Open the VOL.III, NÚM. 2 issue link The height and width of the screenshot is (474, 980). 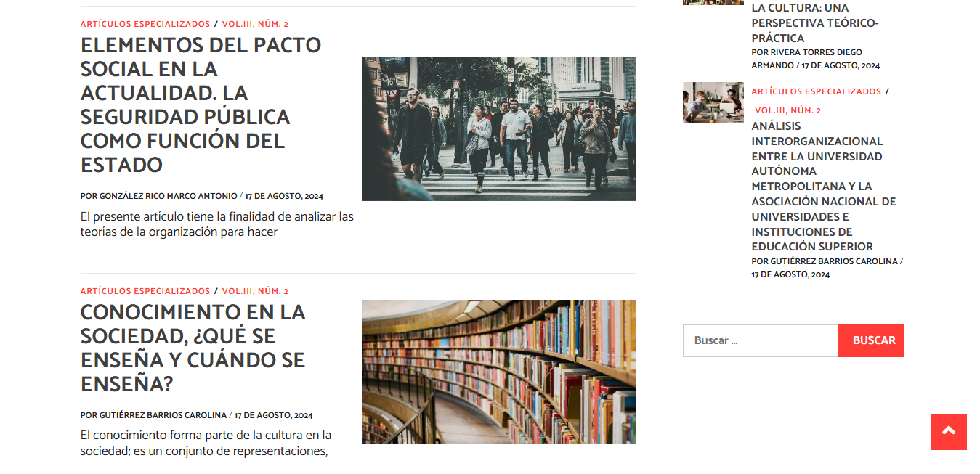point(256,23)
